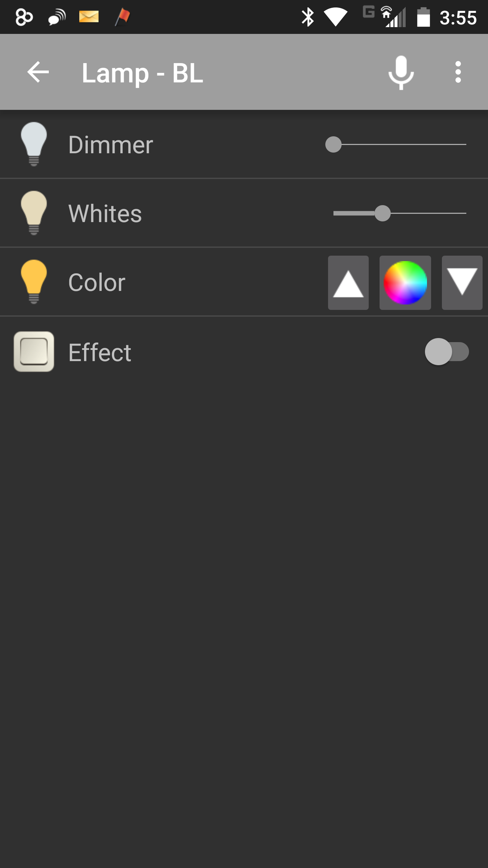Tap the microphone voice command icon

(x=401, y=72)
